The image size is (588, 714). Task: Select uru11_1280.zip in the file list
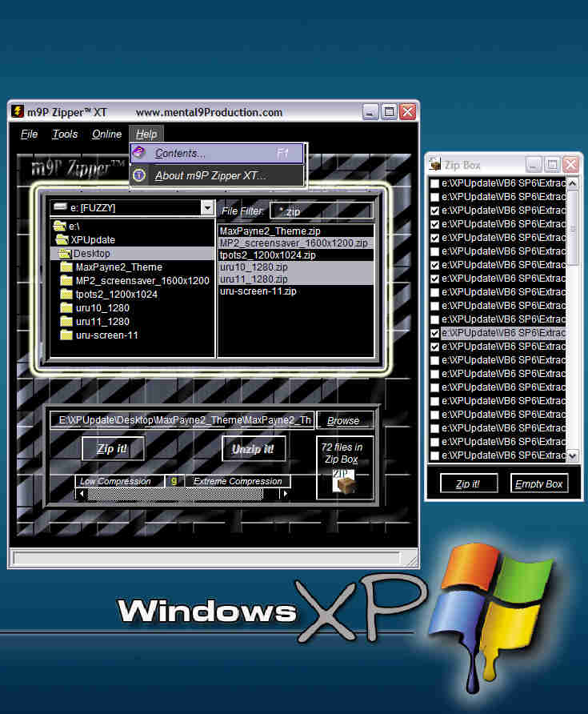pos(296,279)
